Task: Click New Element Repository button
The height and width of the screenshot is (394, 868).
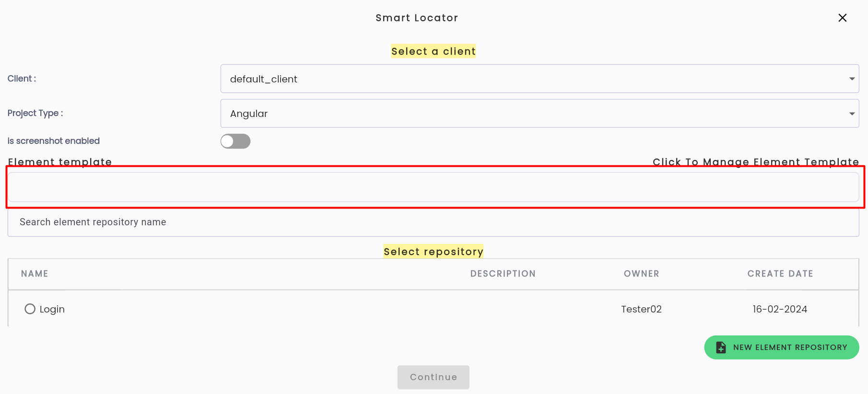Action: click(781, 348)
